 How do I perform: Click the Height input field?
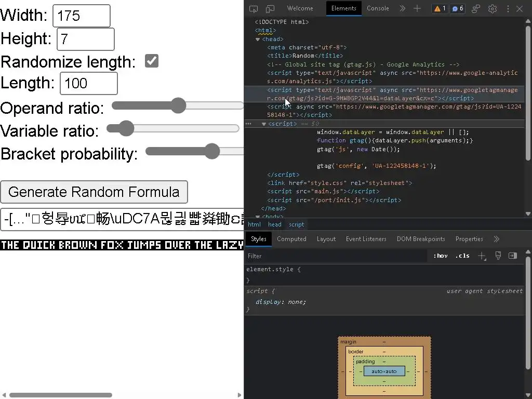click(x=86, y=39)
